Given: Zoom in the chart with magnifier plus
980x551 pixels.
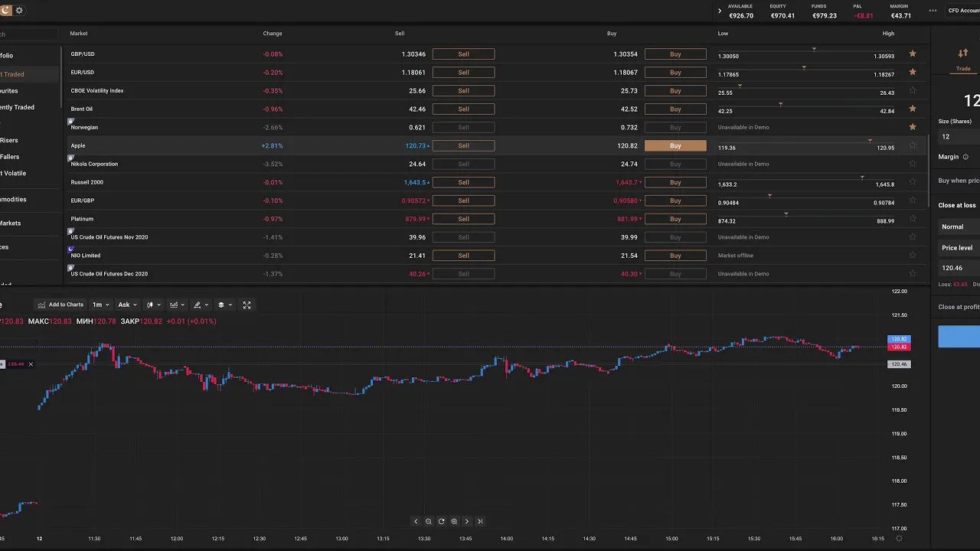Looking at the screenshot, I should [454, 521].
